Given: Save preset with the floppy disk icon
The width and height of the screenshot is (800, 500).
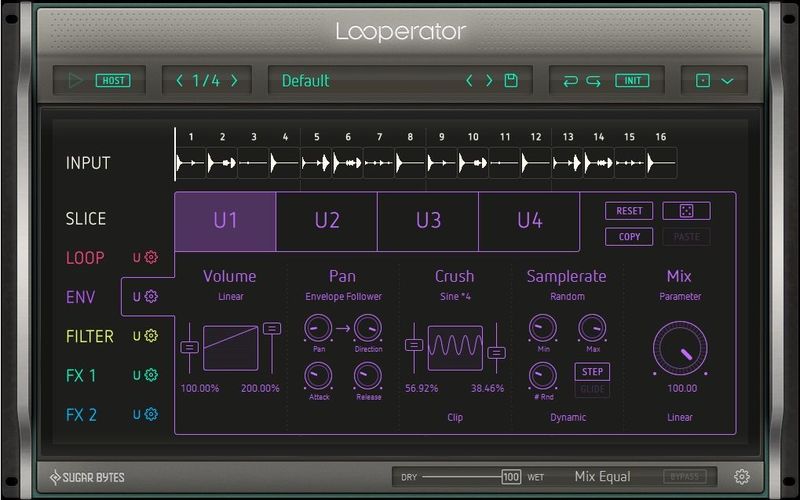Looking at the screenshot, I should 511,81.
